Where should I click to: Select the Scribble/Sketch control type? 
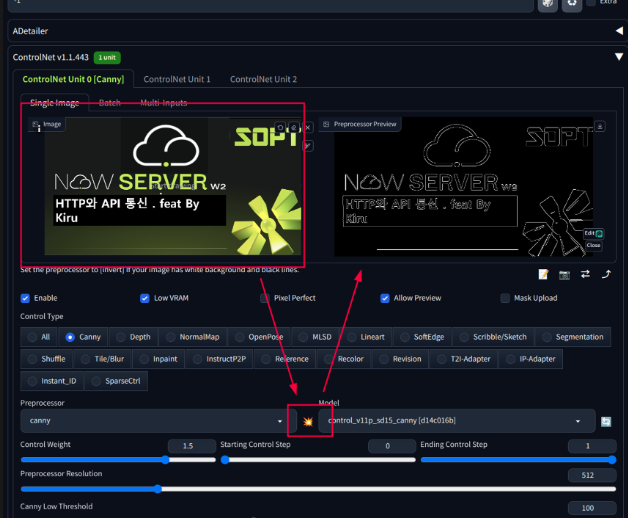coord(493,337)
